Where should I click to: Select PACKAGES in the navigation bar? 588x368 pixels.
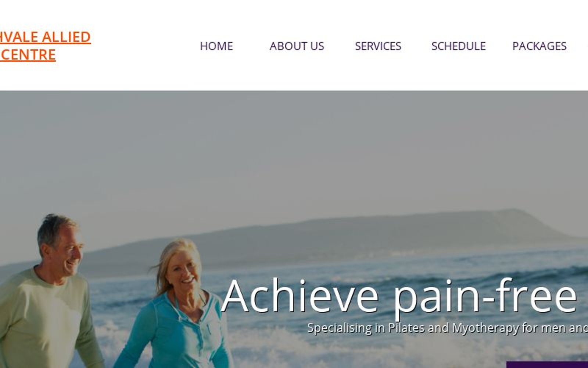click(x=539, y=46)
